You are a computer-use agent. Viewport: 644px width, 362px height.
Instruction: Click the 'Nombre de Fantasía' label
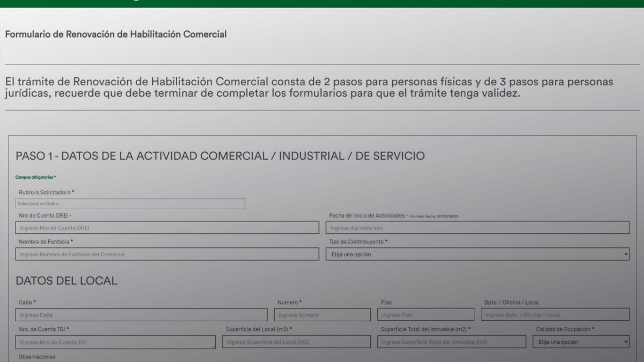click(x=46, y=242)
